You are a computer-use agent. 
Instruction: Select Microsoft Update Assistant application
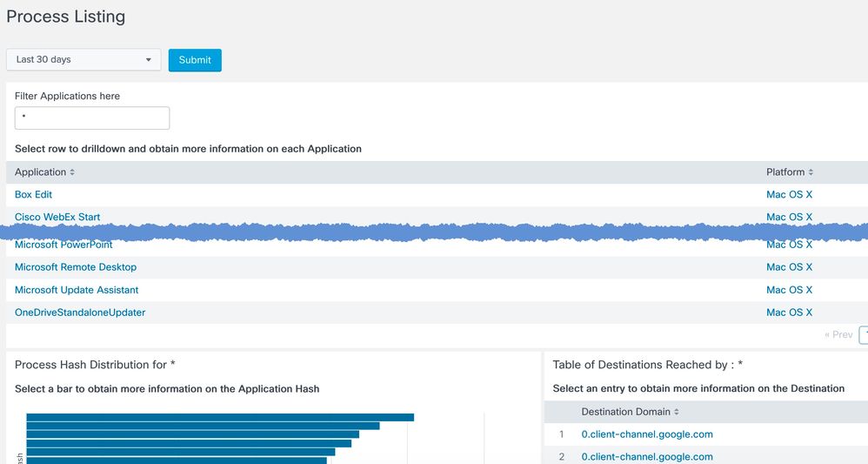[x=77, y=290]
